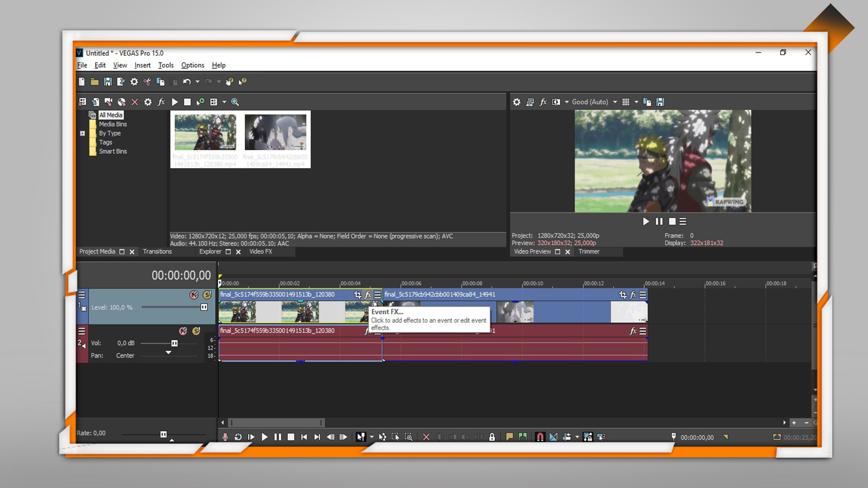Image resolution: width=868 pixels, height=488 pixels.
Task: Remove selected media with the red X icon
Action: (x=135, y=102)
